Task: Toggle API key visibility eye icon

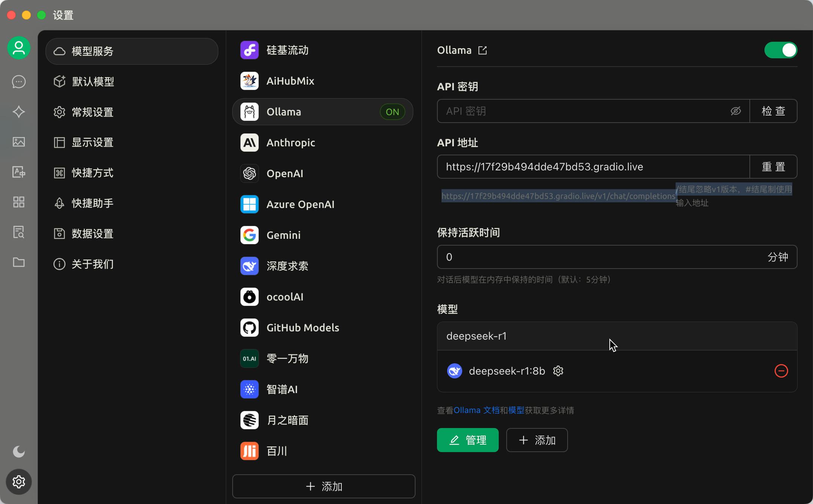Action: [x=735, y=111]
